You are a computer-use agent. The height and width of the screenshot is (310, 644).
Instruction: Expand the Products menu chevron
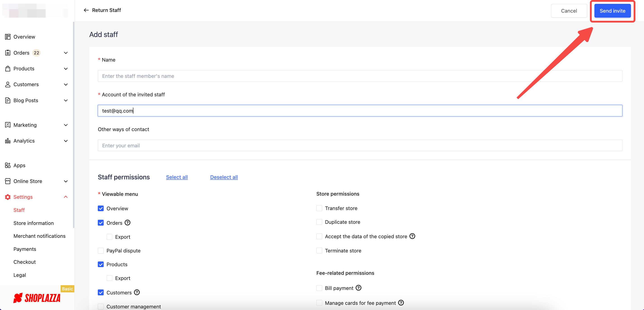tap(66, 69)
